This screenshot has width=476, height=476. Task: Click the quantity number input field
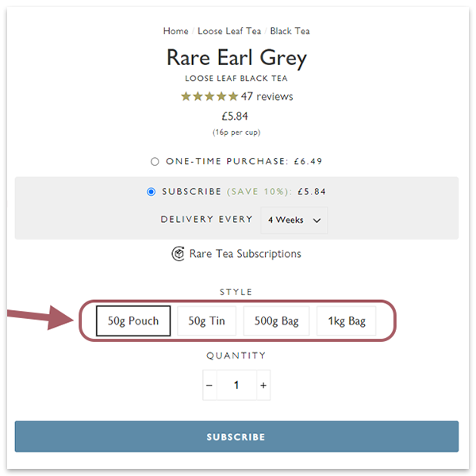pos(236,386)
